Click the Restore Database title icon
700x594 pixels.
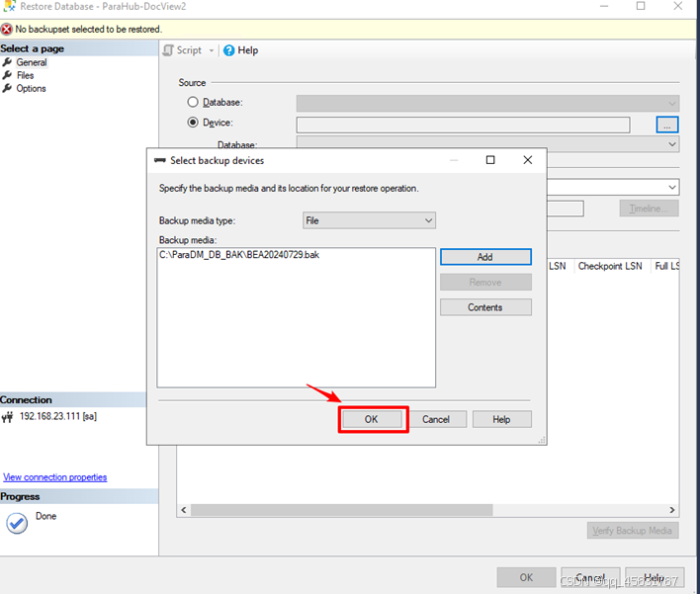pyautogui.click(x=9, y=6)
